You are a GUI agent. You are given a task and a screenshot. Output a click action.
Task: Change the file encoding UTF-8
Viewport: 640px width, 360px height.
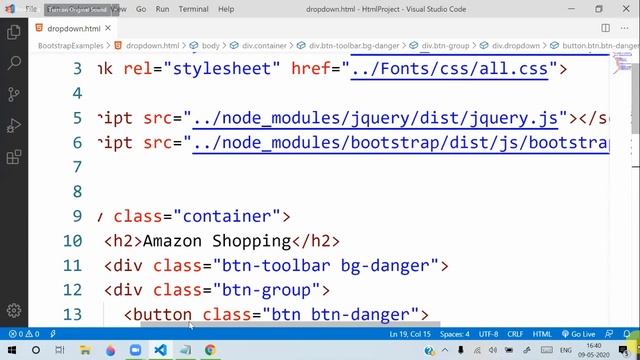click(488, 334)
